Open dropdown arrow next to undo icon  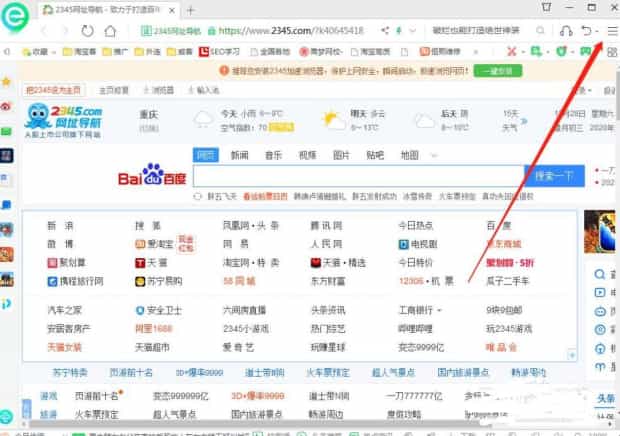coord(597,31)
